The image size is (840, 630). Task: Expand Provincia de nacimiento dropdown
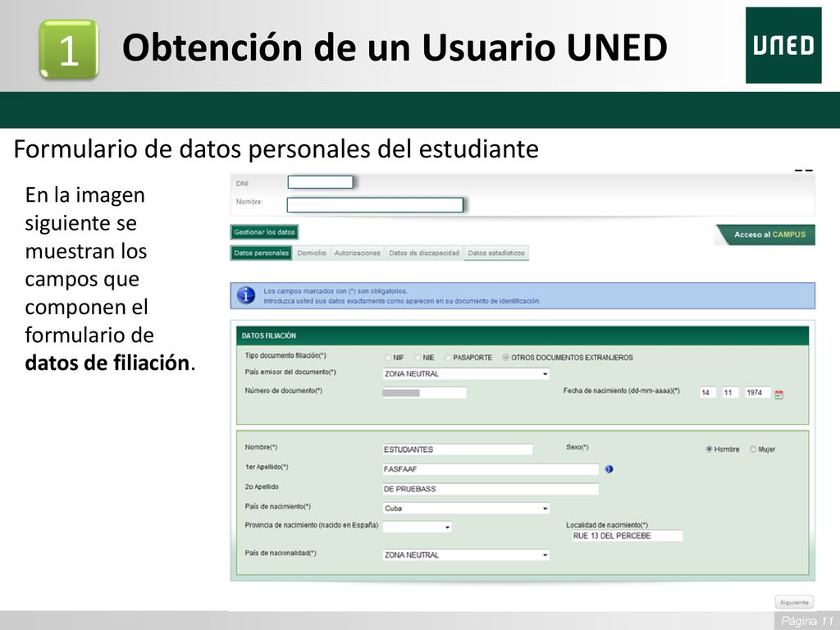418,527
